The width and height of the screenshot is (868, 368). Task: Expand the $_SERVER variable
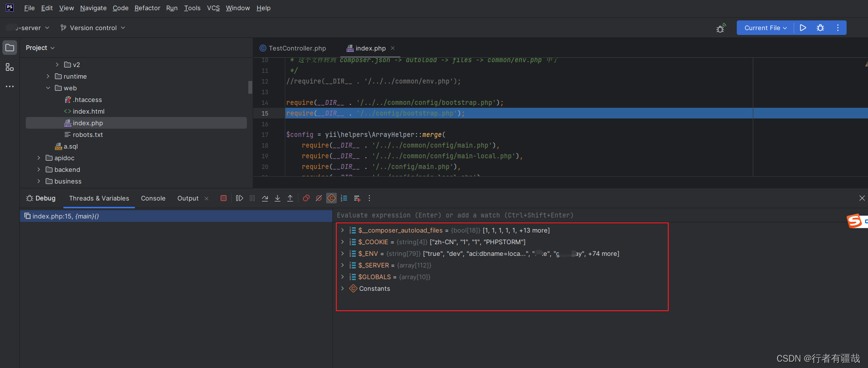pos(343,265)
